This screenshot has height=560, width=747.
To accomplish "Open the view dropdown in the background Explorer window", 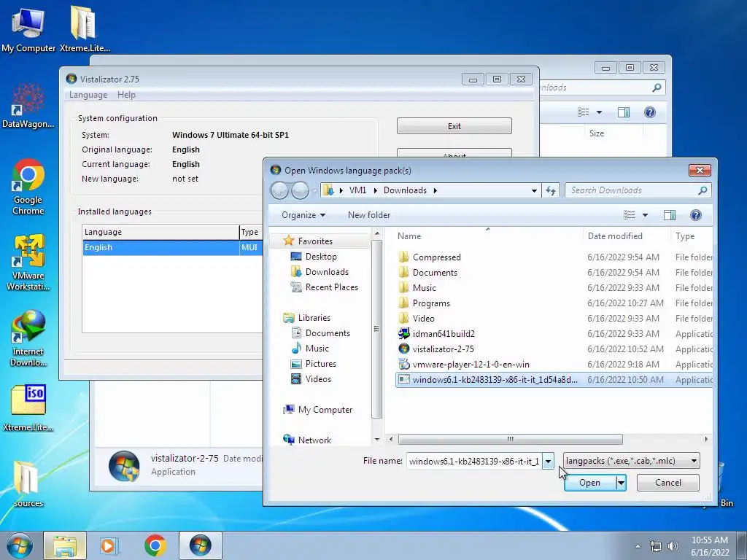I will [x=600, y=112].
